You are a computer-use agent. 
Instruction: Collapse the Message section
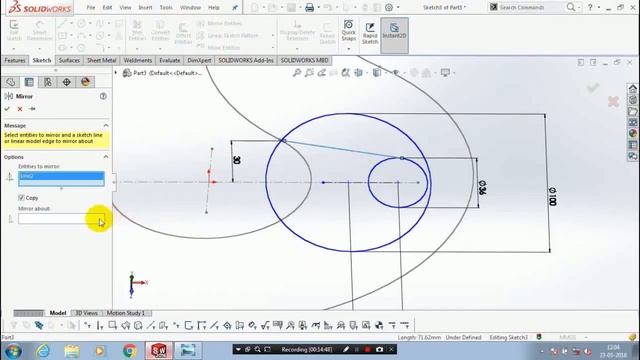pos(106,125)
